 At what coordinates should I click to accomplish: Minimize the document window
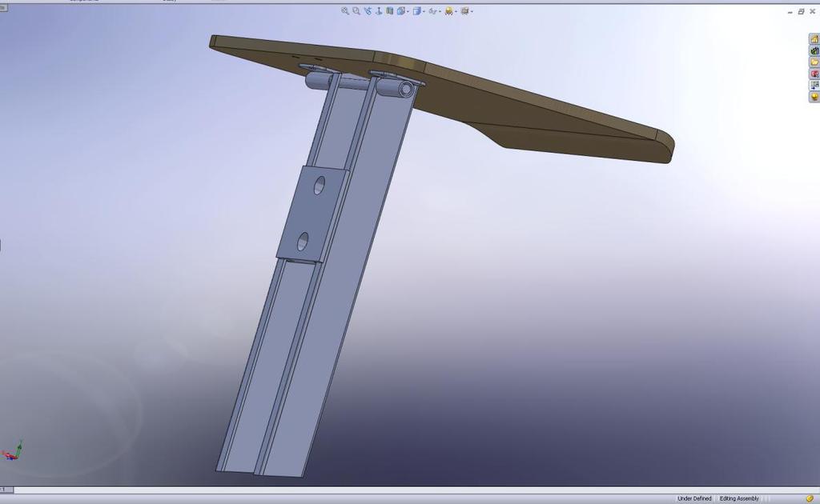[790, 11]
